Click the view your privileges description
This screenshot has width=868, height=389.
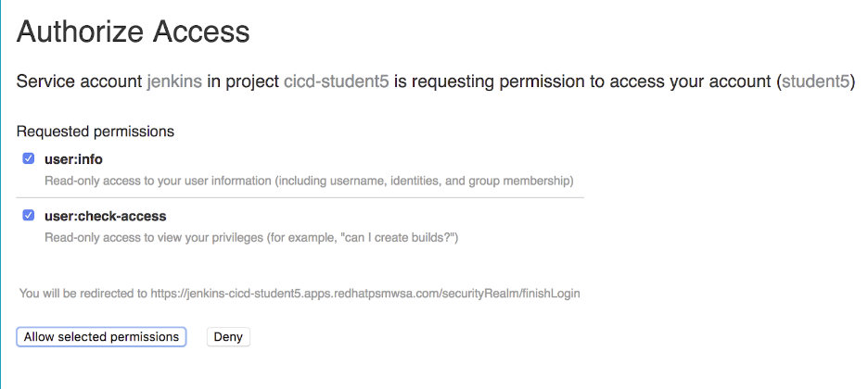tap(252, 238)
